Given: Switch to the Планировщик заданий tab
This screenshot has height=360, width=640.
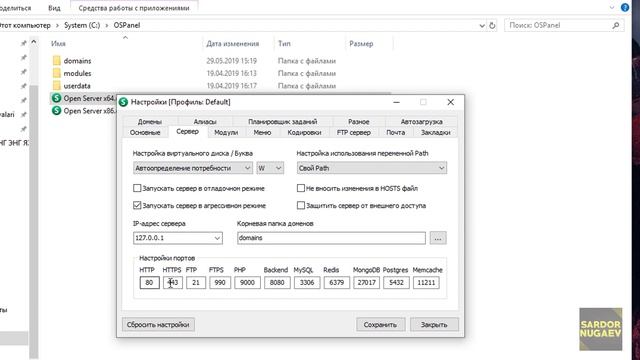Looking at the screenshot, I should click(x=282, y=122).
